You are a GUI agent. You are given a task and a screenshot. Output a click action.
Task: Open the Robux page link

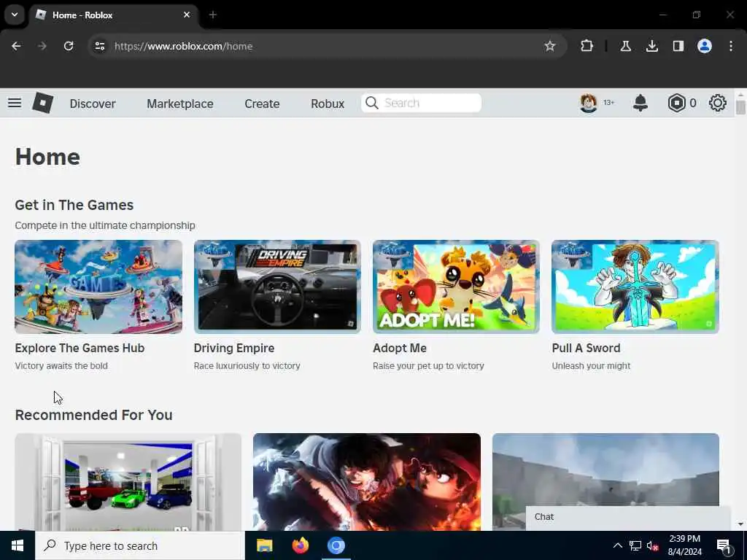328,104
